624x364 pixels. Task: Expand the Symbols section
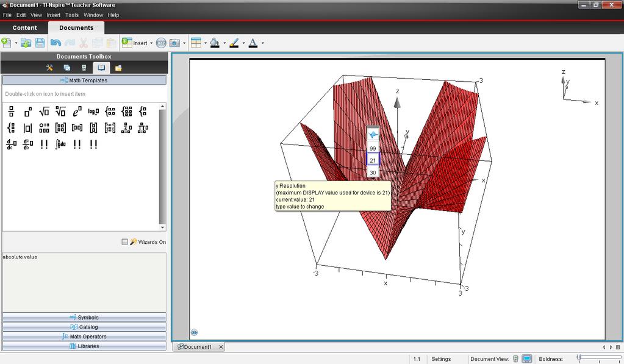[84, 317]
